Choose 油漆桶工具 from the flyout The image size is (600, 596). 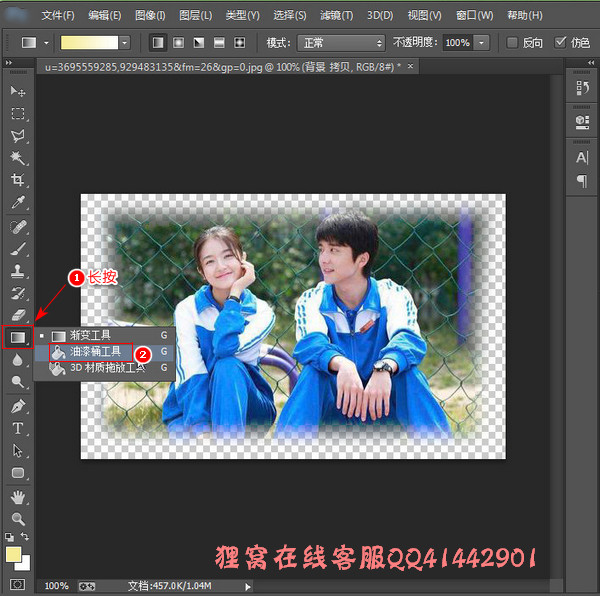(x=104, y=352)
